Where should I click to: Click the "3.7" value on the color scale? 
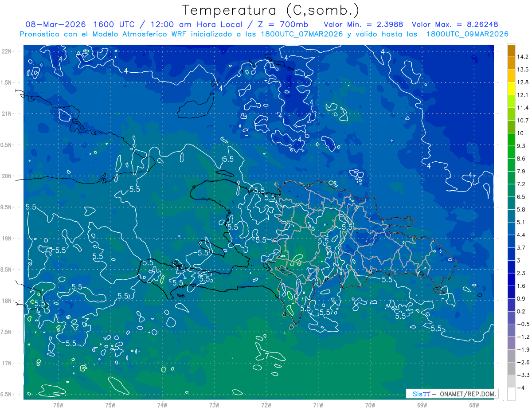521,248
